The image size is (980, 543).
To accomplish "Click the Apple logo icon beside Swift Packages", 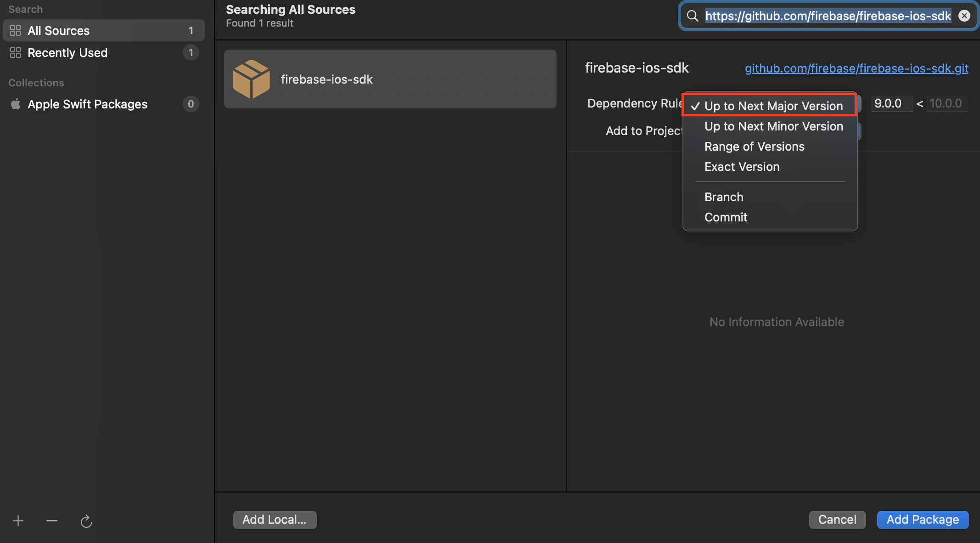I will point(16,104).
